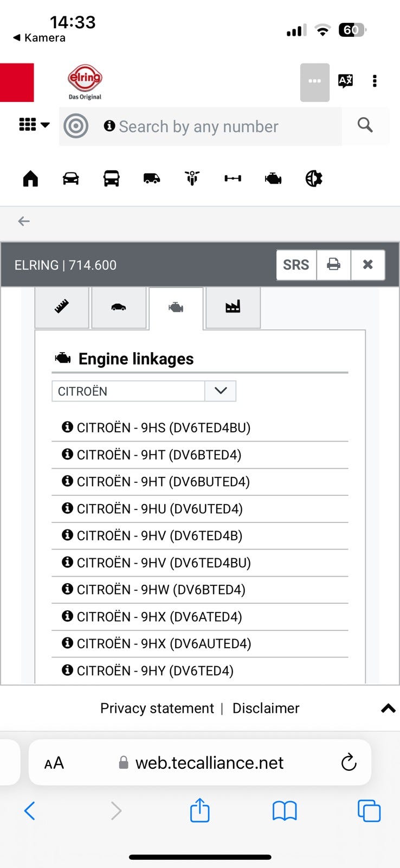Open the vertical three-dot options menu

click(x=375, y=81)
